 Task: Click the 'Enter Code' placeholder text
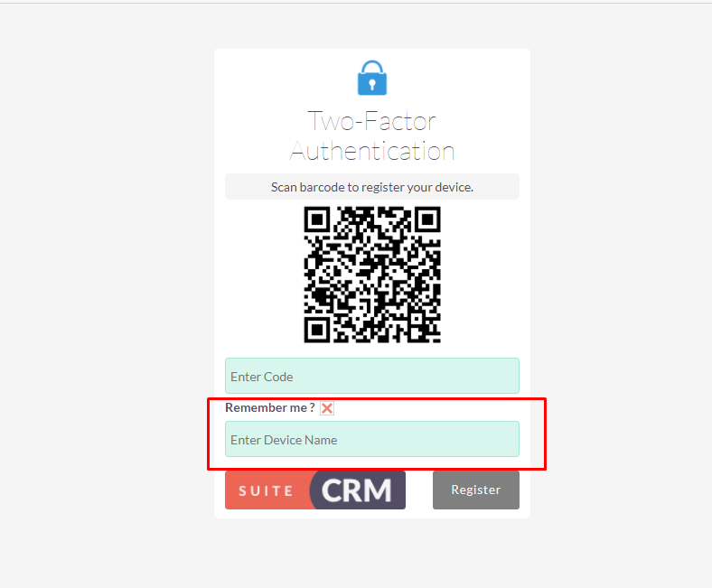coord(261,377)
